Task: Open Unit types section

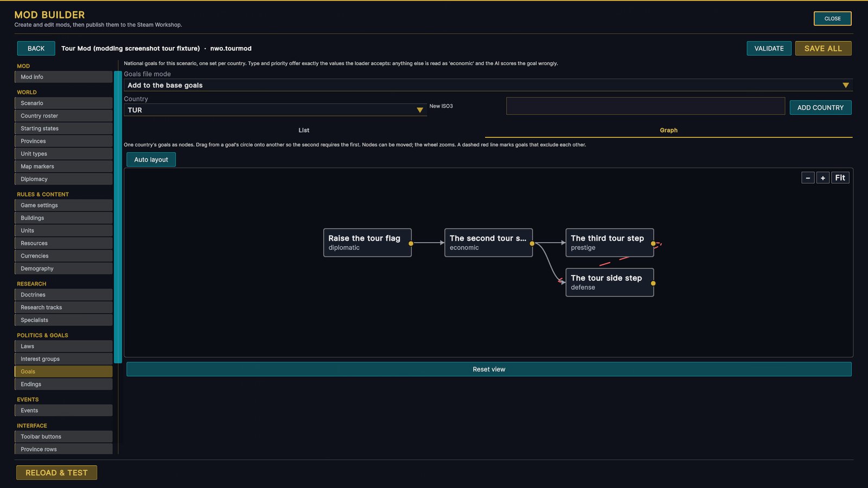Action: (x=63, y=153)
